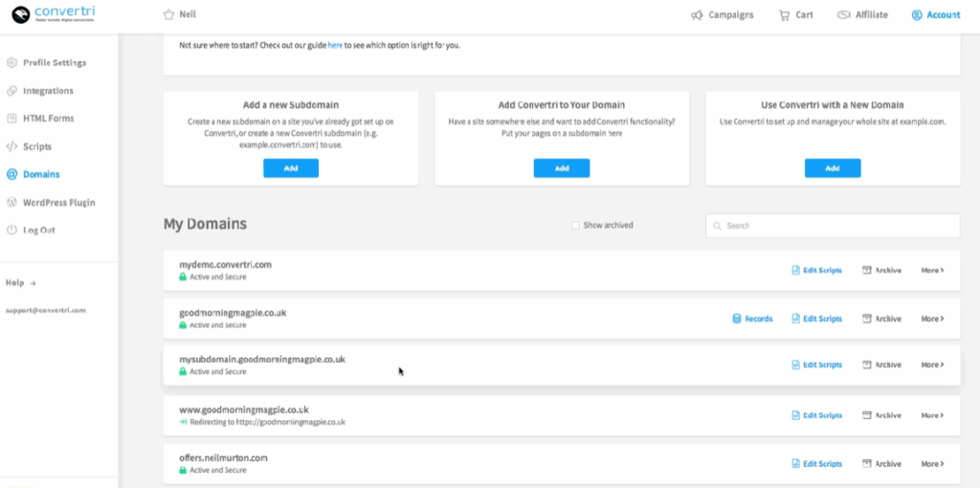The image size is (980, 488).
Task: Click the Campaigns megaphone icon
Action: tap(697, 15)
